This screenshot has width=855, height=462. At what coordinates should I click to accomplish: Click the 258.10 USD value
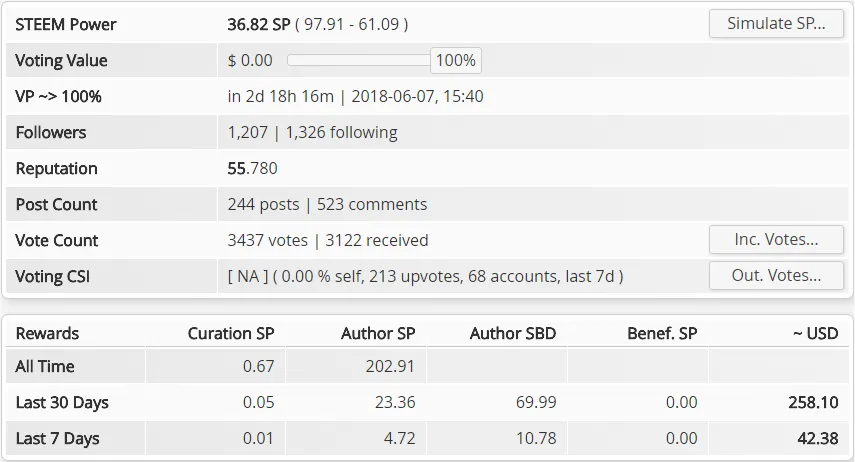pyautogui.click(x=813, y=403)
